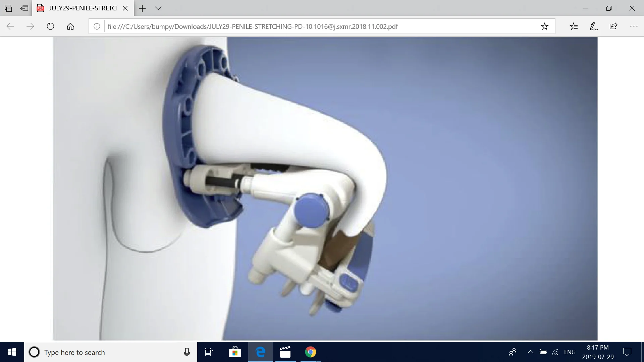
Task: Open a new tab
Action: click(x=142, y=8)
